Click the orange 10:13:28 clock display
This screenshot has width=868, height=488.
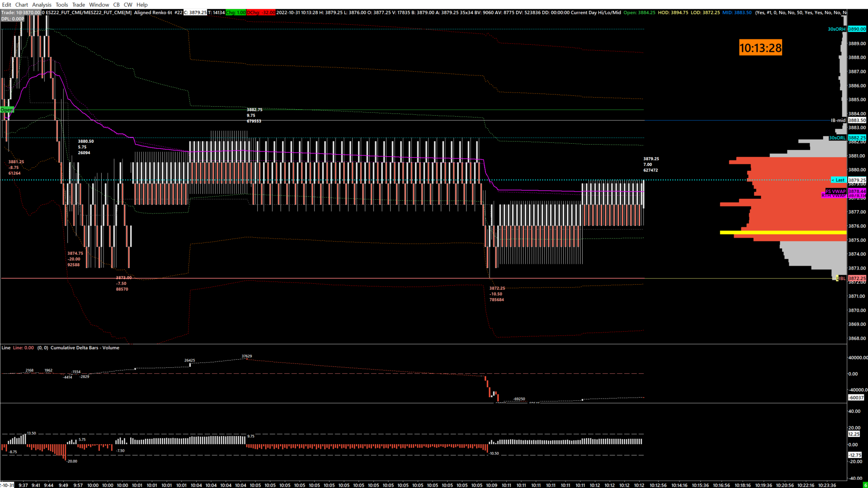click(760, 48)
